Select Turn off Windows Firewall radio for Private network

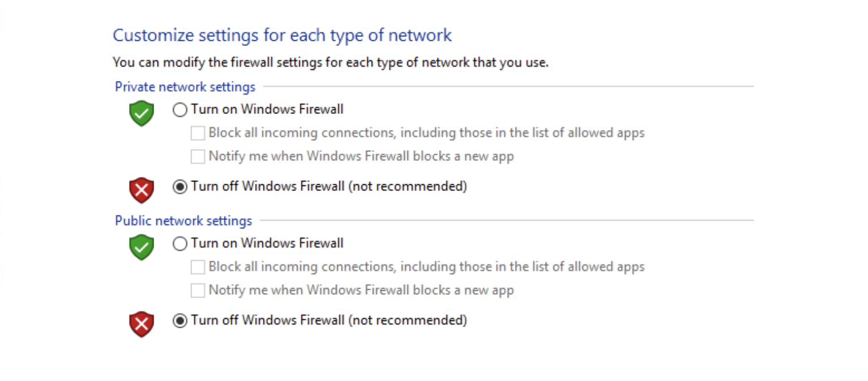point(180,187)
